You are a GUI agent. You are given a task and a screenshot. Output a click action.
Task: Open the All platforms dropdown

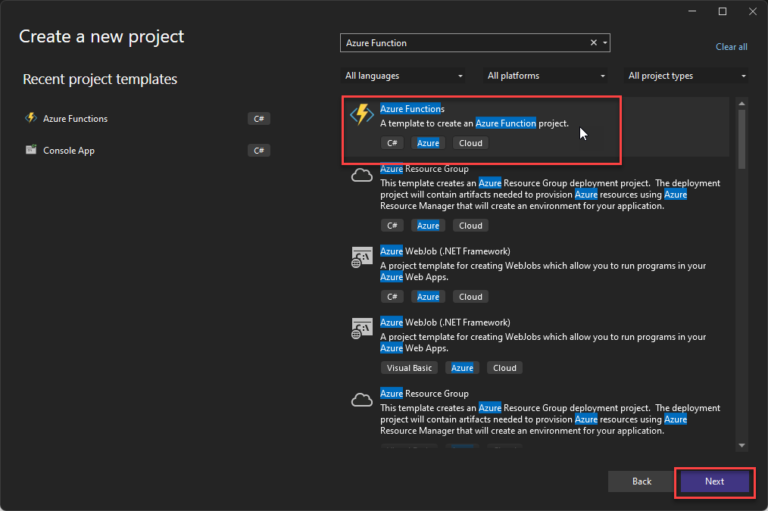[546, 76]
